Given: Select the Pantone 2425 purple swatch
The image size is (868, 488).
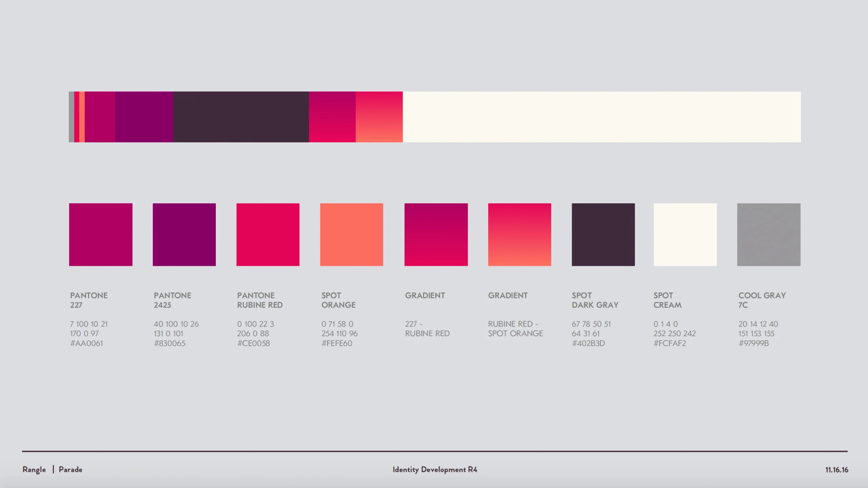Looking at the screenshot, I should 184,234.
